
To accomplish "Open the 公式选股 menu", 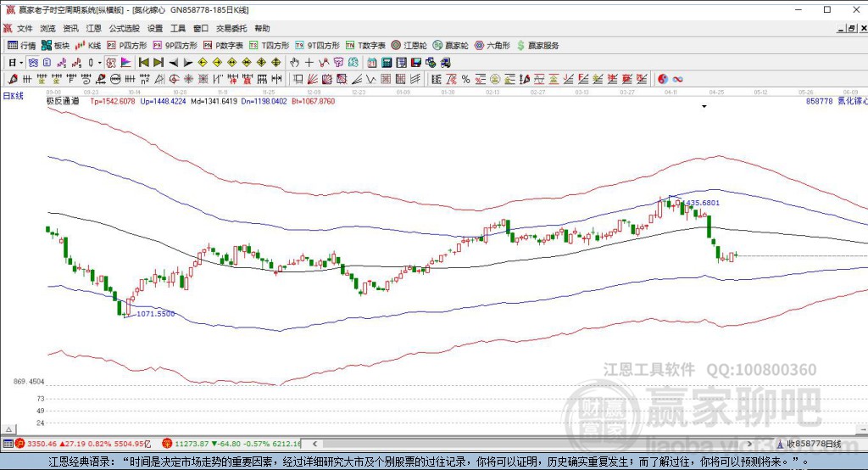I will point(124,28).
